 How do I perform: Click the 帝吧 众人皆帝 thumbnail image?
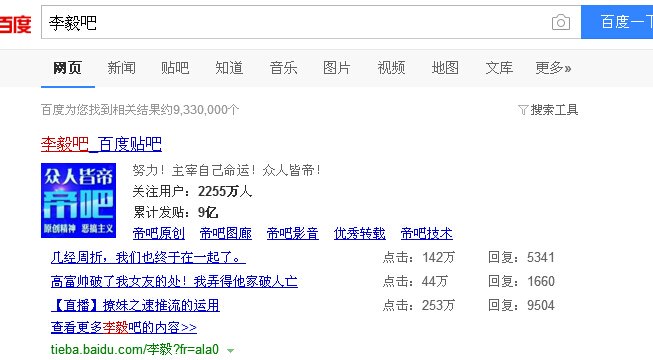(x=78, y=200)
